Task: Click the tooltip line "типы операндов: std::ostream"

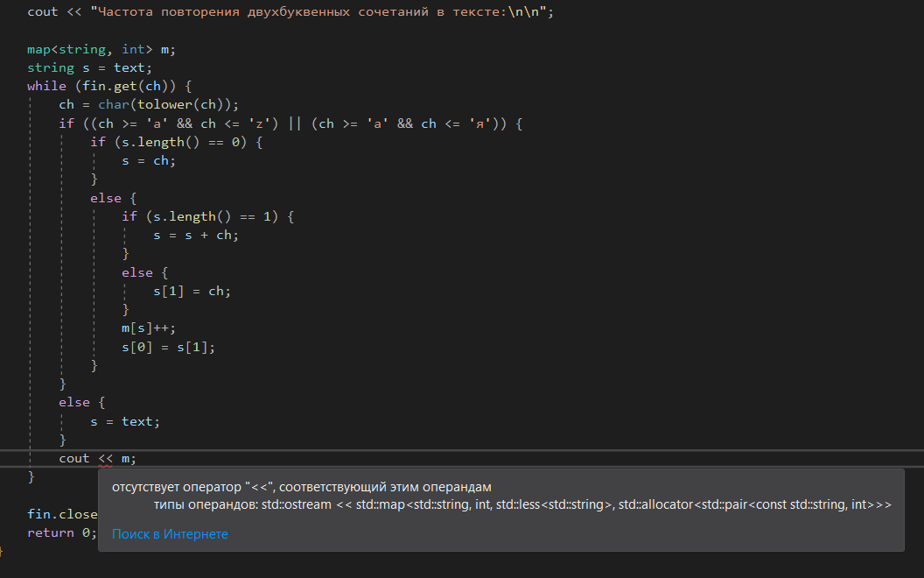Action: pos(522,504)
